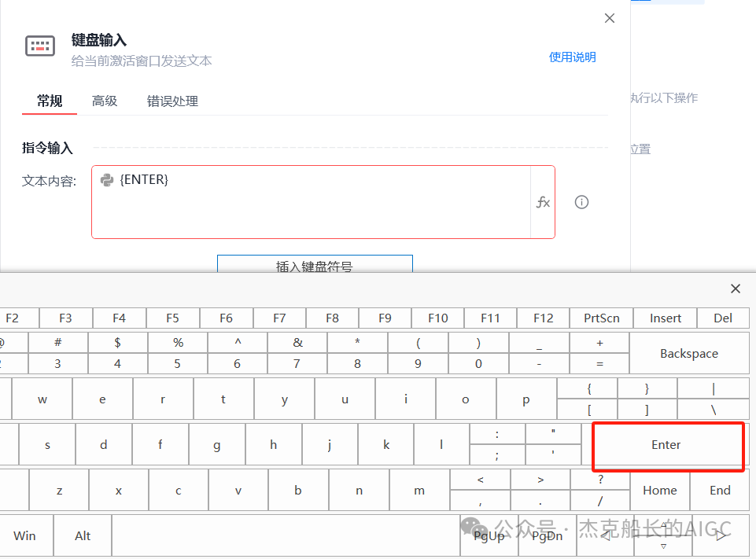Click the PgDn key
The image size is (756, 559).
(x=548, y=536)
